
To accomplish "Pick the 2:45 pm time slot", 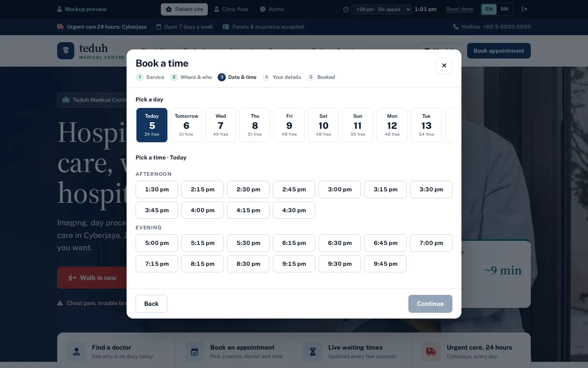I will pos(294,189).
